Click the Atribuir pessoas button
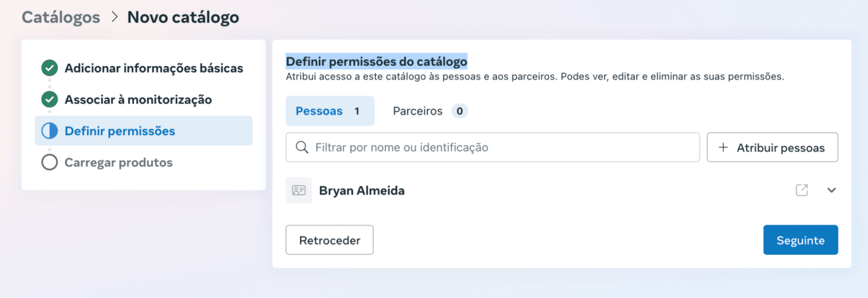The image size is (868, 298). point(772,147)
